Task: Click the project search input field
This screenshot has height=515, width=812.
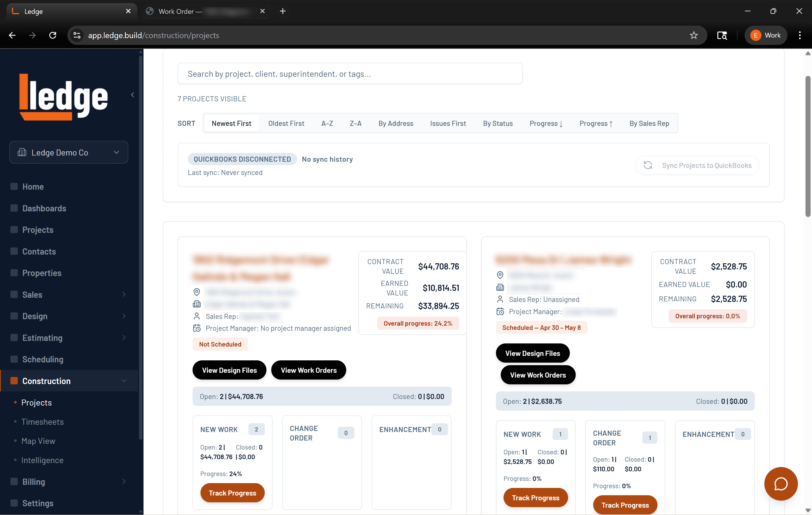Action: tap(350, 74)
